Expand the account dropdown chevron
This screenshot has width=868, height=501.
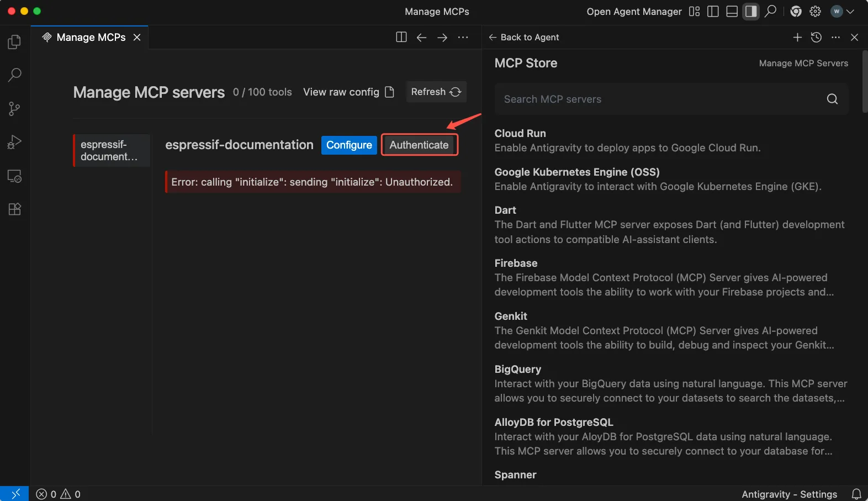click(850, 12)
